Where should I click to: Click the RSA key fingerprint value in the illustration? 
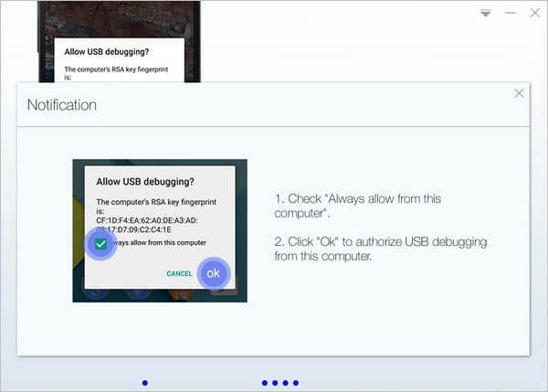tap(147, 225)
